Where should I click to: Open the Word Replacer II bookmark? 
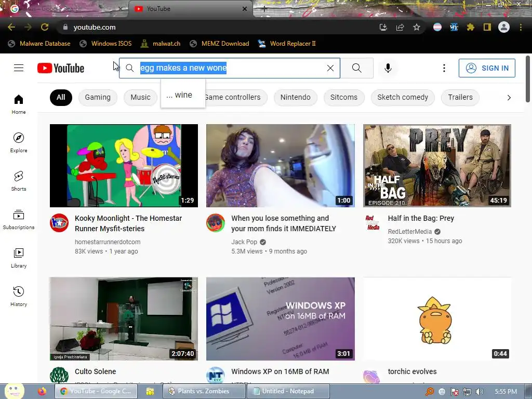click(x=287, y=44)
